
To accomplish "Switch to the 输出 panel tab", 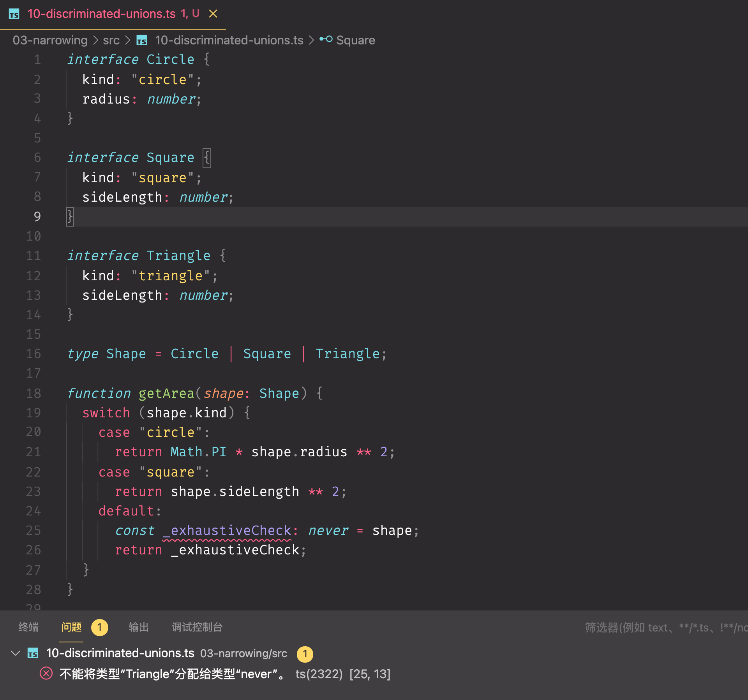I will (x=138, y=627).
